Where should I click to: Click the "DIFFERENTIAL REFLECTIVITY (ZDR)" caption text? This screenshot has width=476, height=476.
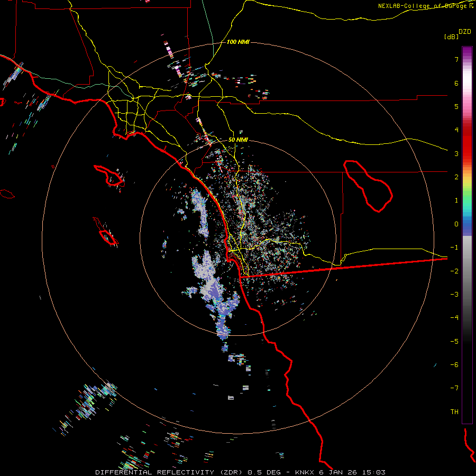click(x=170, y=472)
